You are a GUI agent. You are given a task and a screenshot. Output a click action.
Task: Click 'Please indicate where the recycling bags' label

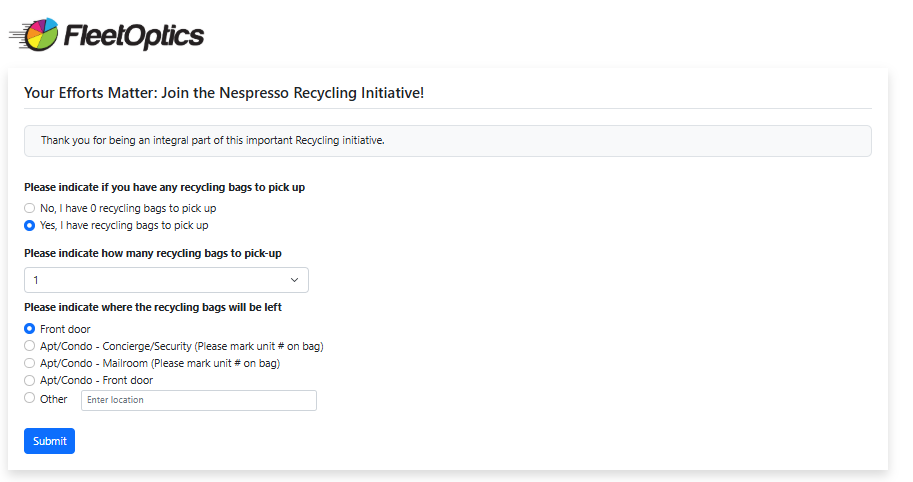[x=153, y=307]
